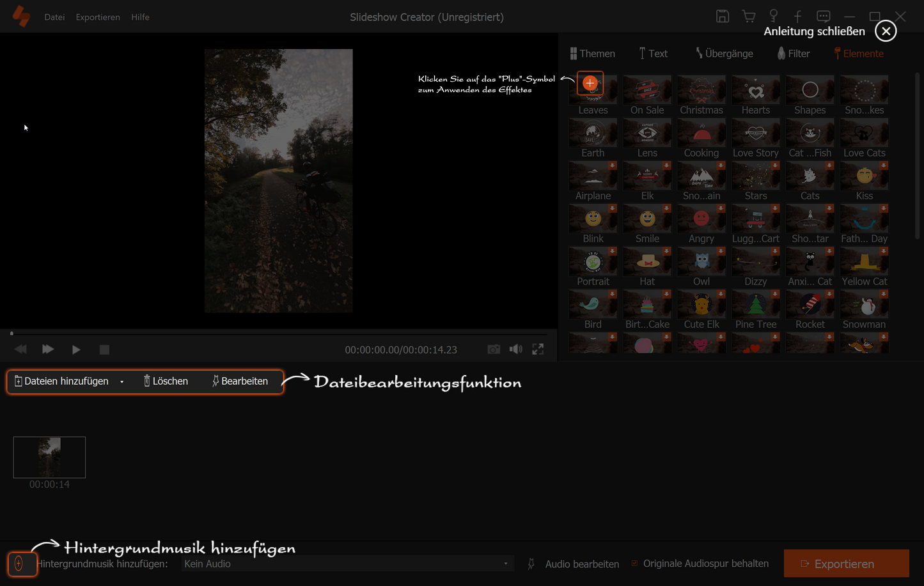The image size is (924, 586).
Task: Open the shopping cart purchase icon
Action: [748, 17]
